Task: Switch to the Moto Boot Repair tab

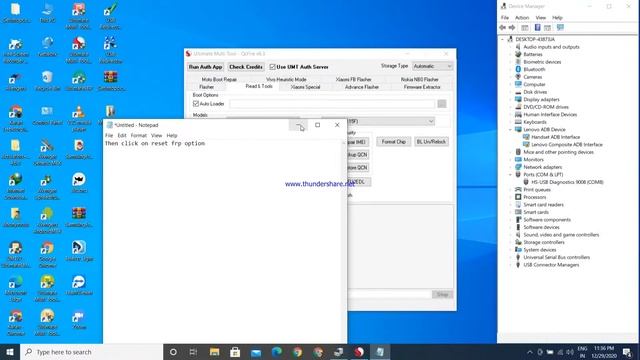Action: pyautogui.click(x=219, y=79)
